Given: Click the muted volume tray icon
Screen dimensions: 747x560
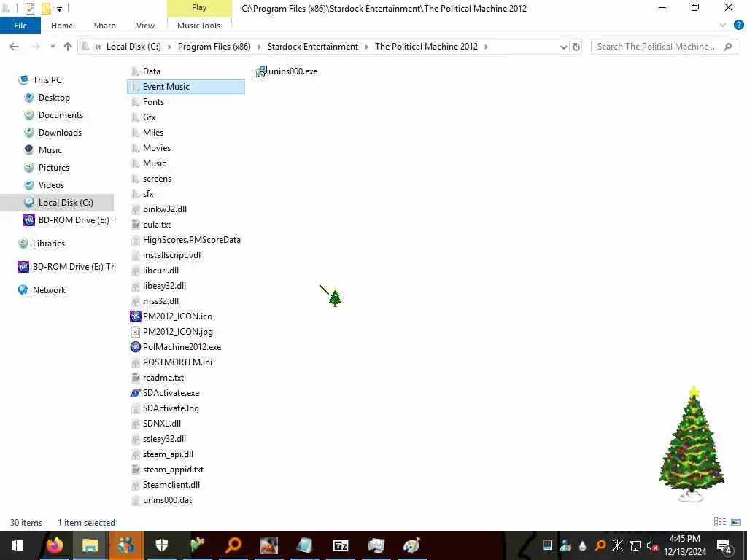Looking at the screenshot, I should click(652, 545).
